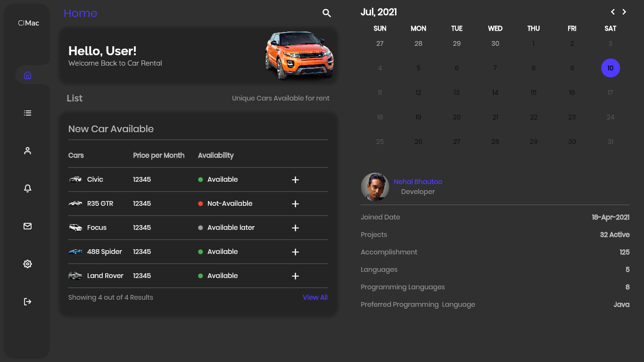644x362 pixels.
Task: Select July 15 in the calendar
Action: click(x=533, y=93)
